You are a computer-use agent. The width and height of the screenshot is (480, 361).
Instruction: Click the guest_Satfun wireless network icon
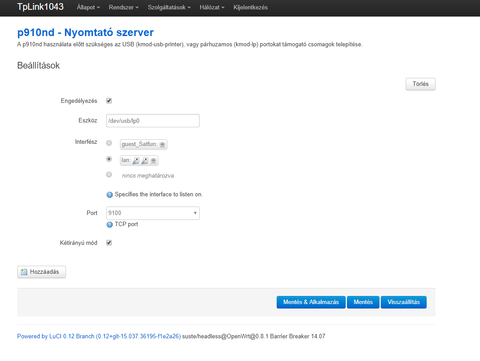click(162, 144)
